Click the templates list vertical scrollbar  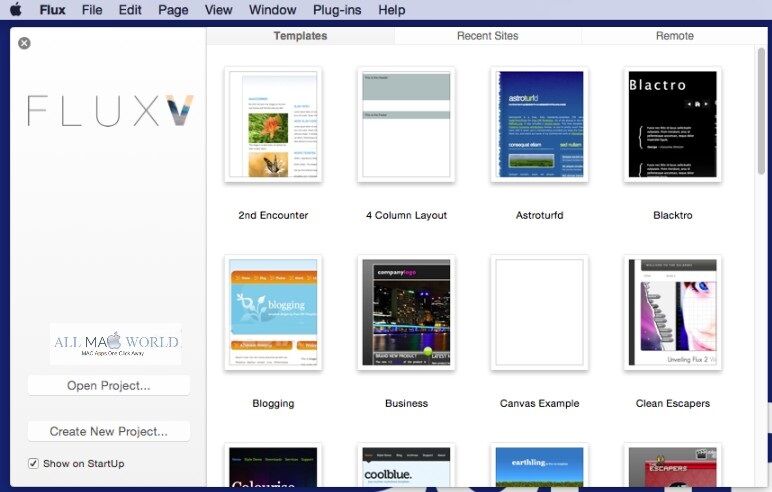click(762, 111)
